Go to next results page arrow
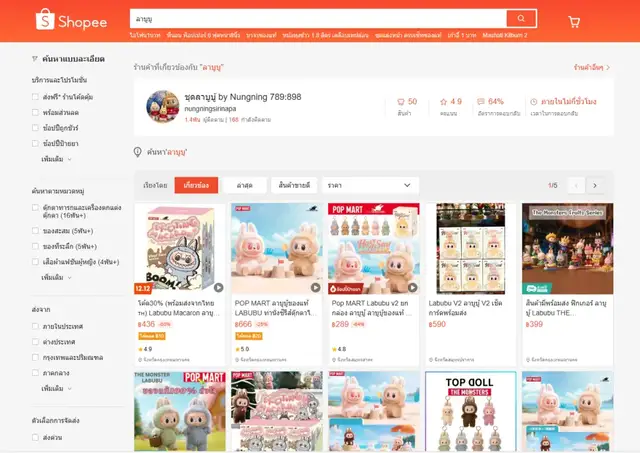640x453 pixels. coord(595,185)
